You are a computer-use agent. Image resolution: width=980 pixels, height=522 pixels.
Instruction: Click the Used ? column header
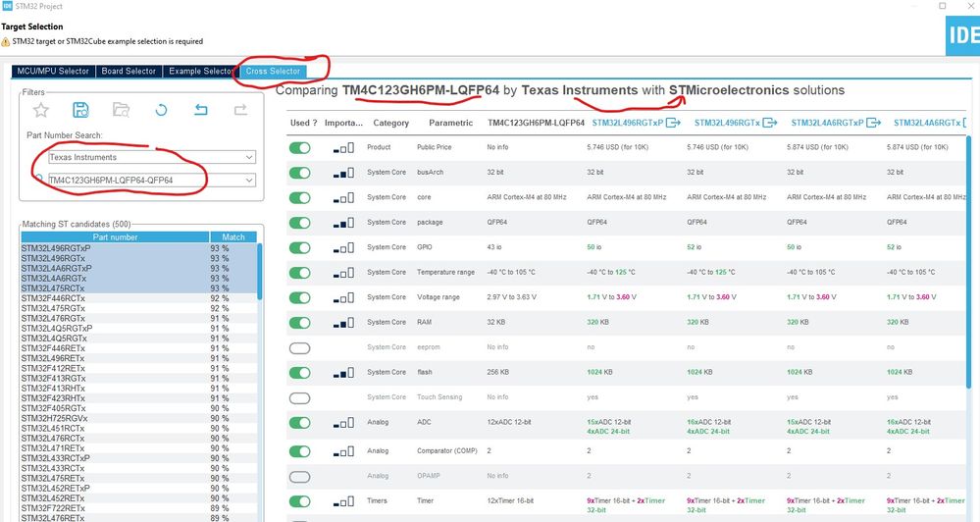[304, 123]
